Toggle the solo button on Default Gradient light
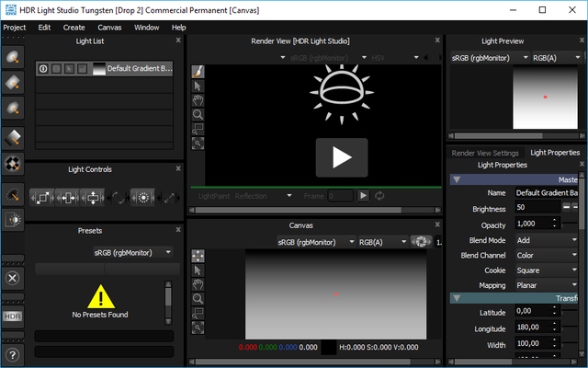588x368 pixels. (x=56, y=69)
